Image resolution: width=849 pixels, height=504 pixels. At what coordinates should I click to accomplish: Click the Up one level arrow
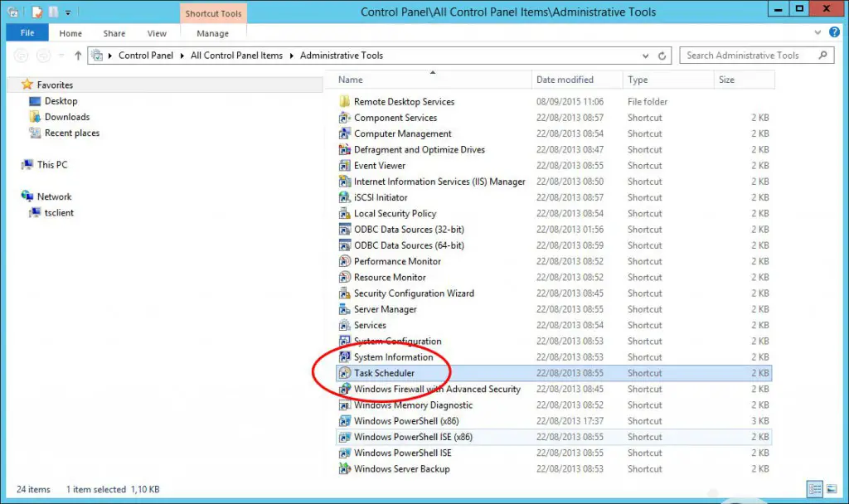click(78, 56)
